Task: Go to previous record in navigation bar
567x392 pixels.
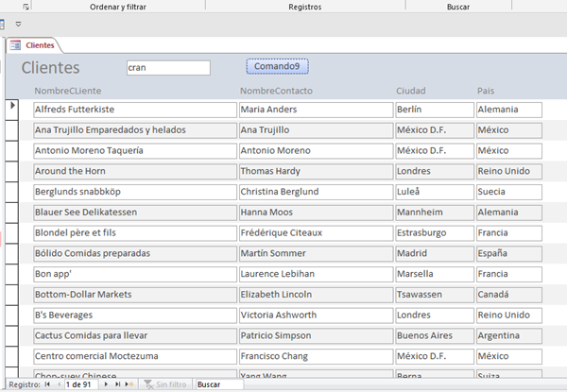Action: click(x=57, y=384)
